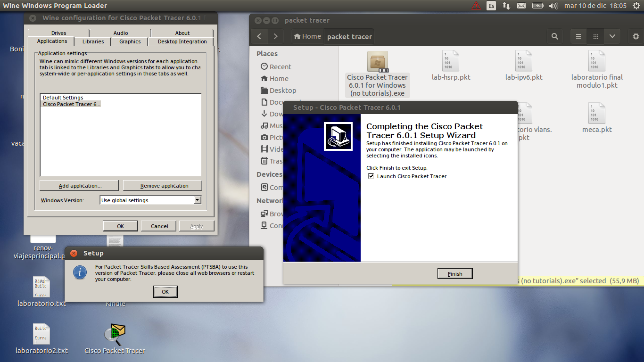Viewport: 644px width, 362px height.
Task: Select Cisco Packet Tracer in the applications list
Action: 71,104
